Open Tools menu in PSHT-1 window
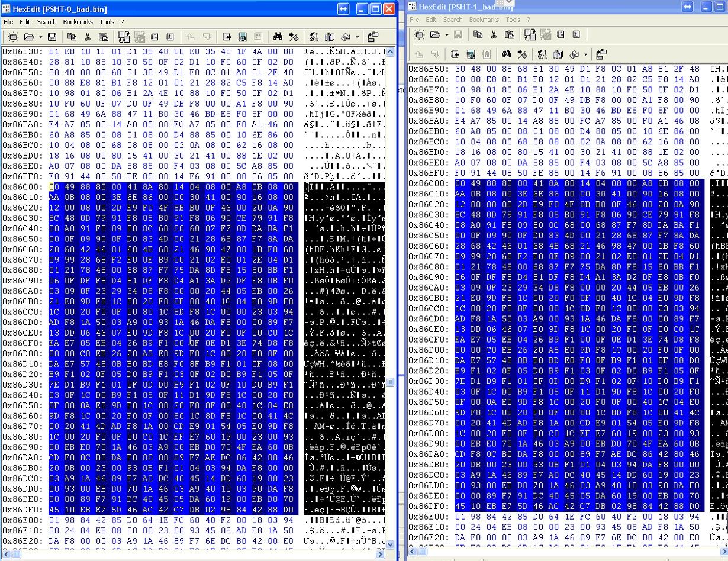 513,20
